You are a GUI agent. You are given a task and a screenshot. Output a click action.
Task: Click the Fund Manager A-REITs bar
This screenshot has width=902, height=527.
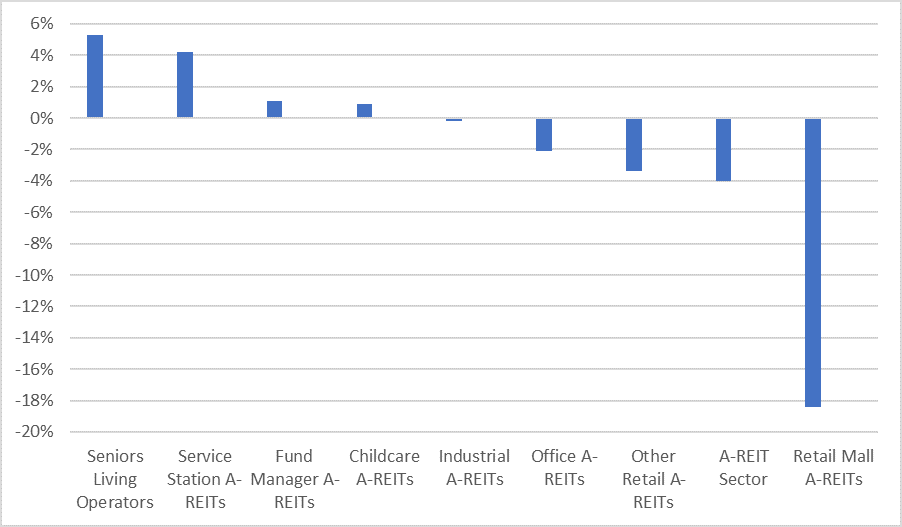click(274, 109)
